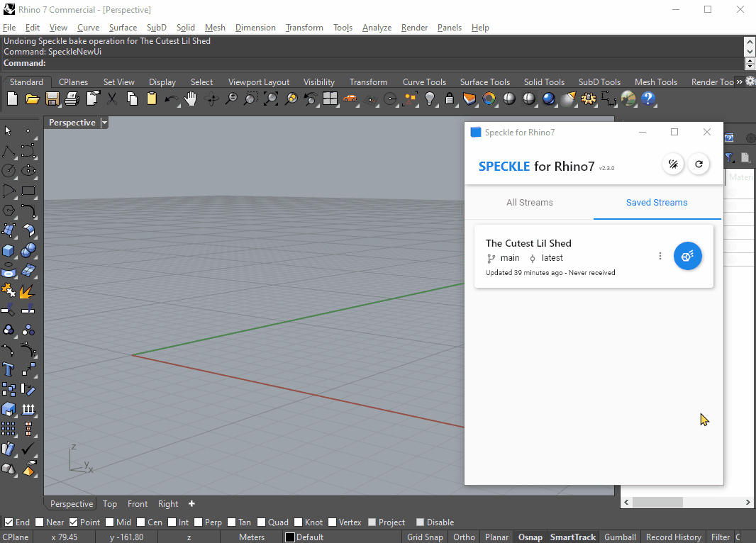Open the Perspective viewport title dropdown arrow
This screenshot has height=543, width=756.
[x=104, y=123]
